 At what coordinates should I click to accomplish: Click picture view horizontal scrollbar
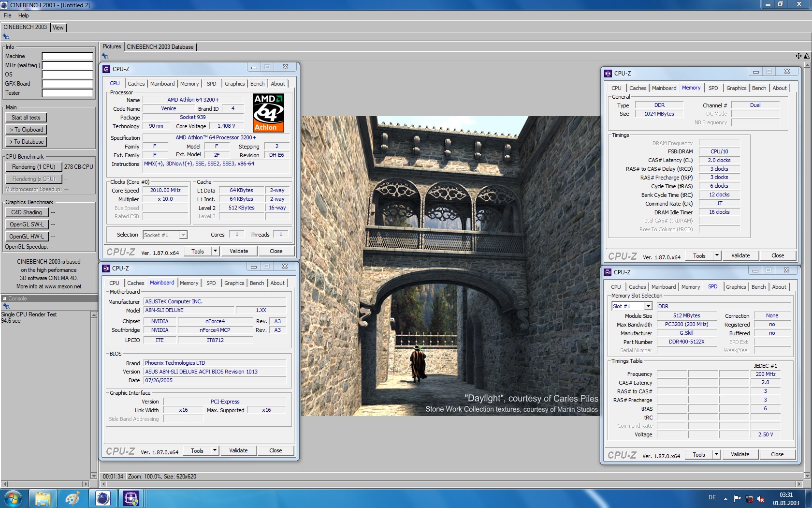click(x=451, y=484)
